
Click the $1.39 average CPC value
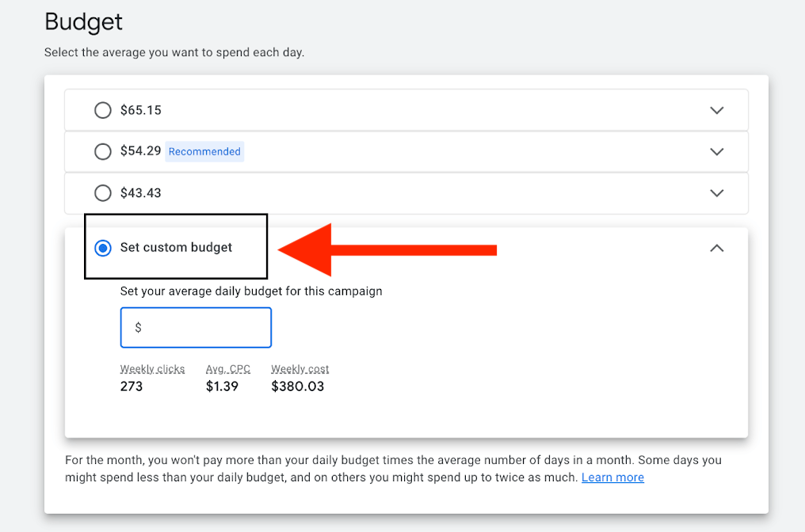tap(222, 386)
